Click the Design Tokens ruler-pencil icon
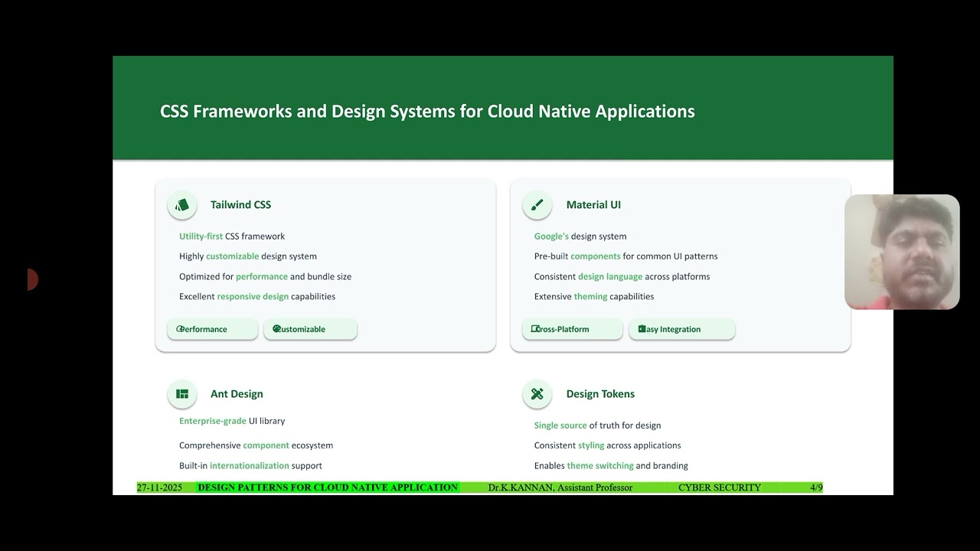 coord(537,394)
